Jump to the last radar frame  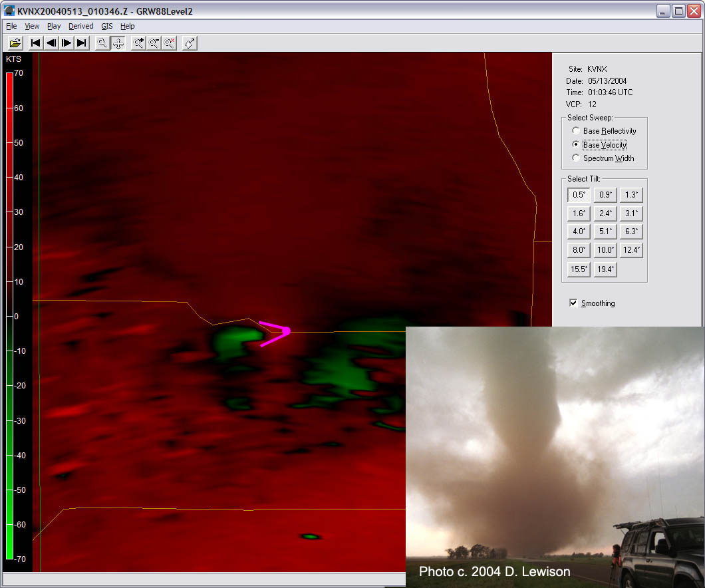click(81, 43)
